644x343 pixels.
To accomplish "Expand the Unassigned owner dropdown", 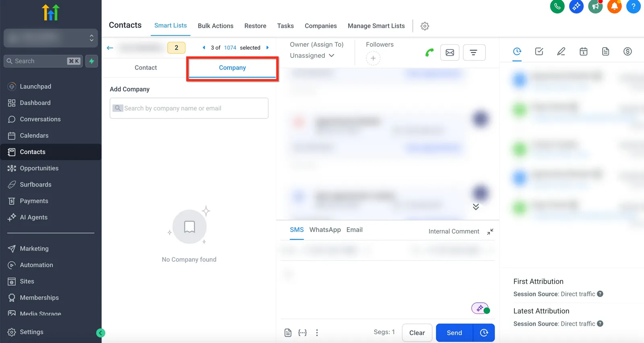I will click(312, 56).
